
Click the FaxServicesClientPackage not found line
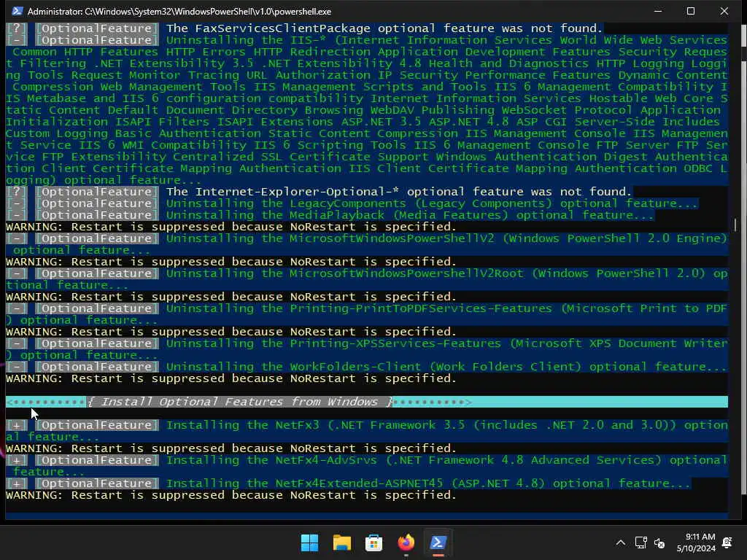(305, 28)
